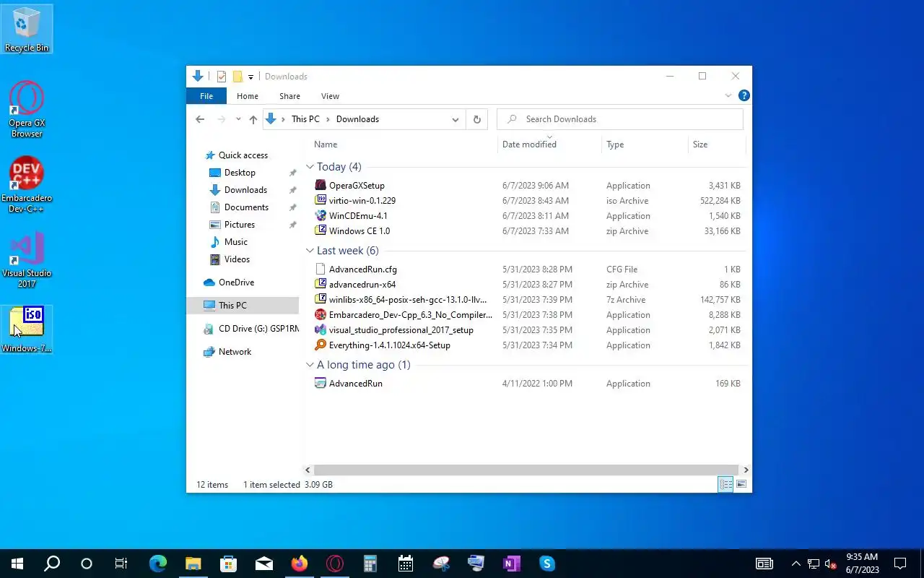Open Explorer help with question mark icon
This screenshot has height=578, width=924.
tap(744, 95)
